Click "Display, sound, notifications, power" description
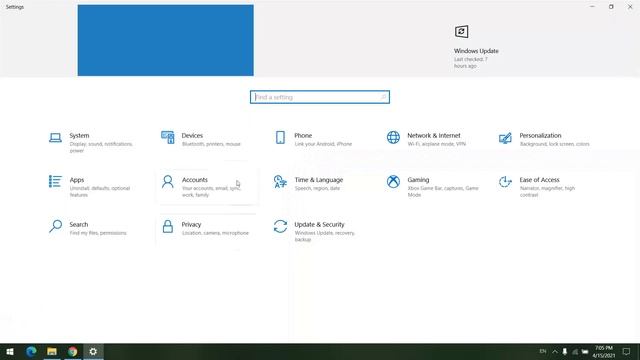 click(101, 147)
